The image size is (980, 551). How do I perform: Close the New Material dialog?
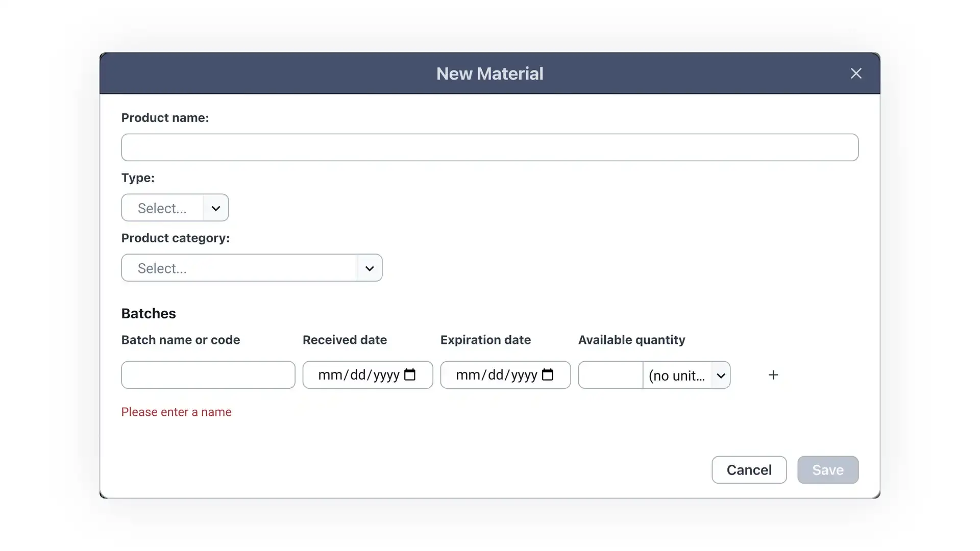[856, 73]
